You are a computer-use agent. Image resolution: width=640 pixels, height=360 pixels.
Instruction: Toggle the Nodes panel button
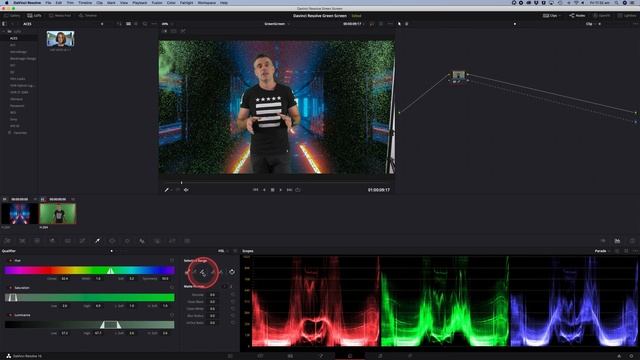(x=577, y=16)
